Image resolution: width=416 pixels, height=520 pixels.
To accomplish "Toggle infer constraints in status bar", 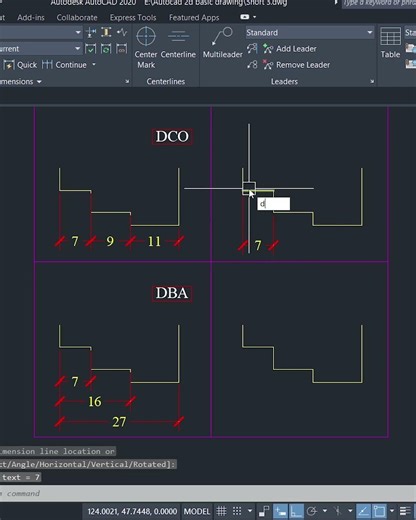I will pos(264,511).
